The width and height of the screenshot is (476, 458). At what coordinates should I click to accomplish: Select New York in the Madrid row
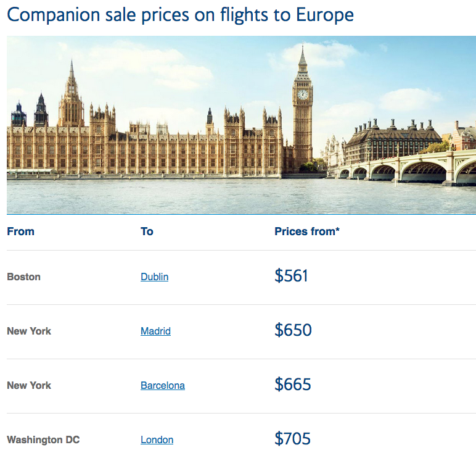click(29, 331)
